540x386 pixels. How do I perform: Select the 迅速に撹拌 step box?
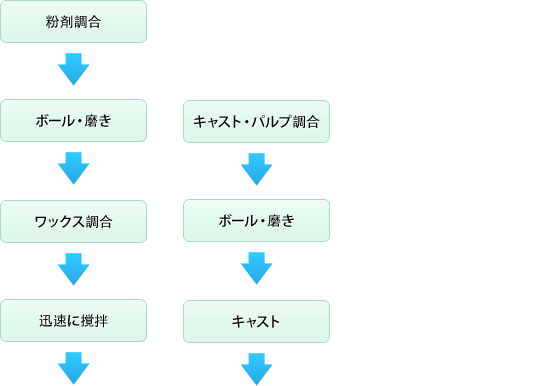coord(73,321)
